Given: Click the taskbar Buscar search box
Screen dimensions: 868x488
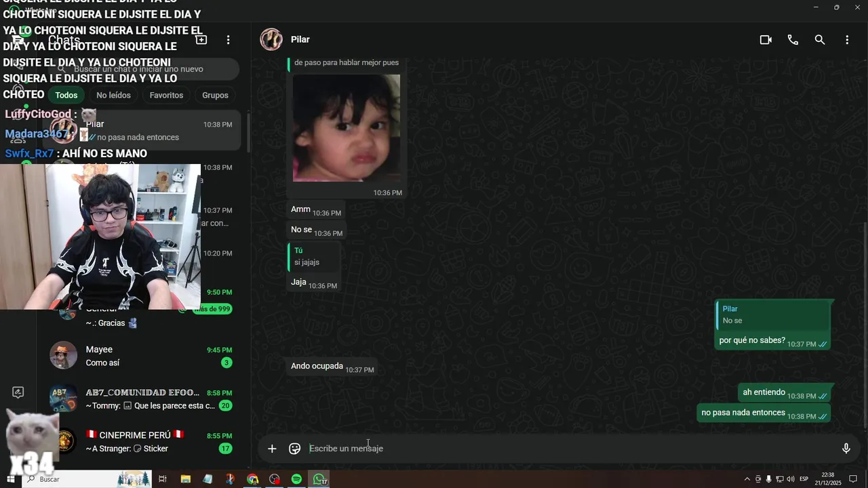Looking at the screenshot, I should pos(87,479).
